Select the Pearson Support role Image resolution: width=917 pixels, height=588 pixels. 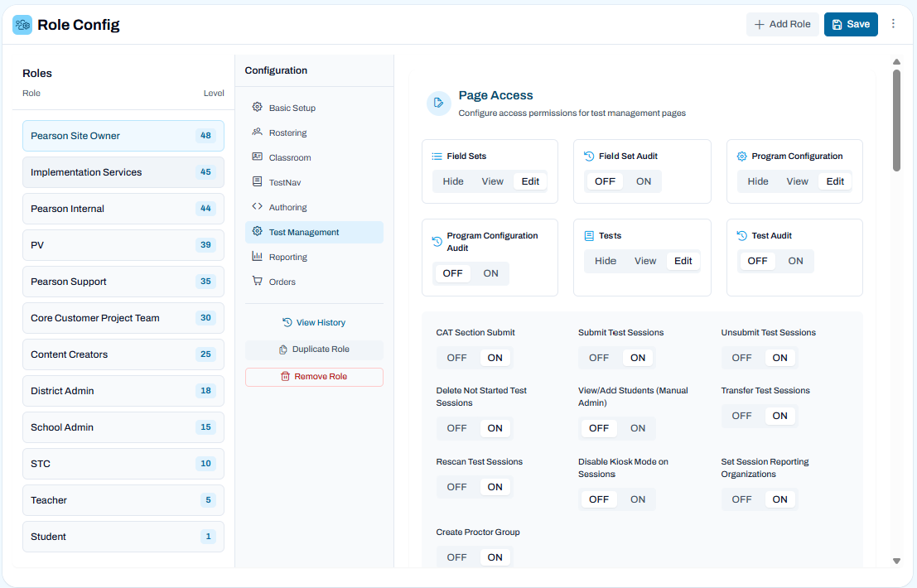point(123,281)
